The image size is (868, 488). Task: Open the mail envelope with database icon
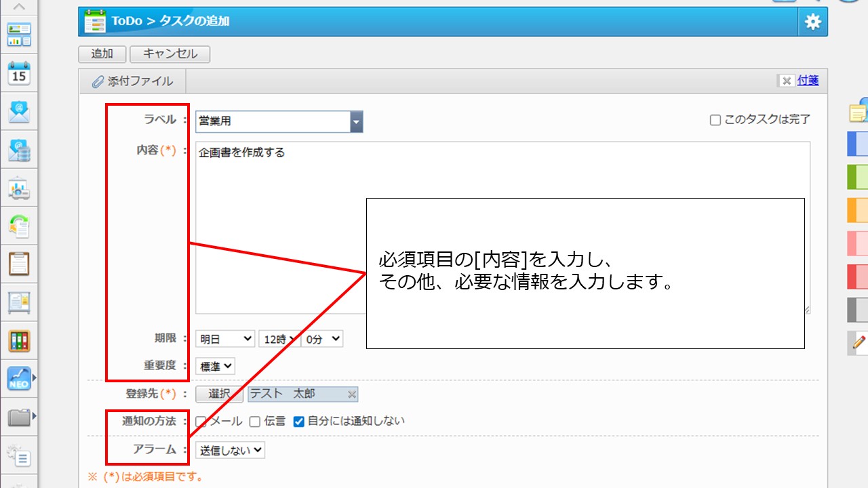[19, 150]
